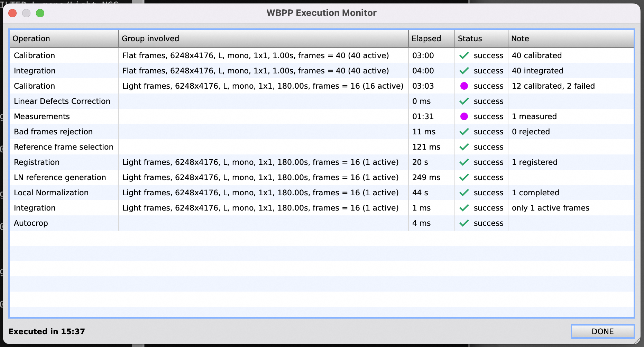Screen dimensions: 644x347
Task: Click magenta status dot in Measurements row
Action: pos(464,116)
